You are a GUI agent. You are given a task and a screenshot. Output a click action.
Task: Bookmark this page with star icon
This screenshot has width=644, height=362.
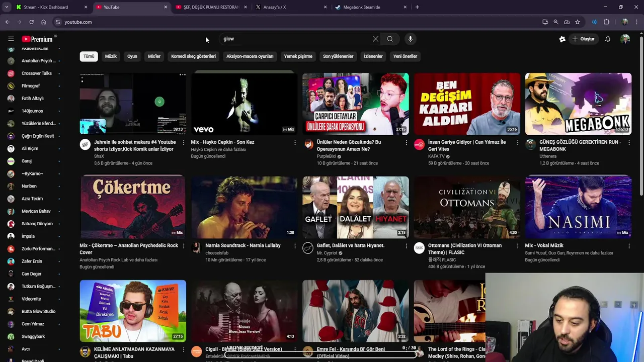(578, 22)
